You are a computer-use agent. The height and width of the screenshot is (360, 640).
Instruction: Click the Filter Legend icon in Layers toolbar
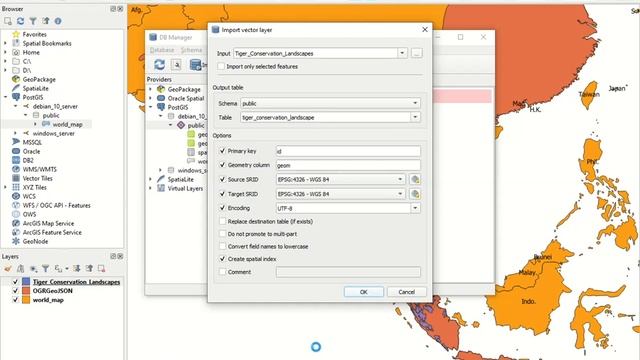click(46, 269)
